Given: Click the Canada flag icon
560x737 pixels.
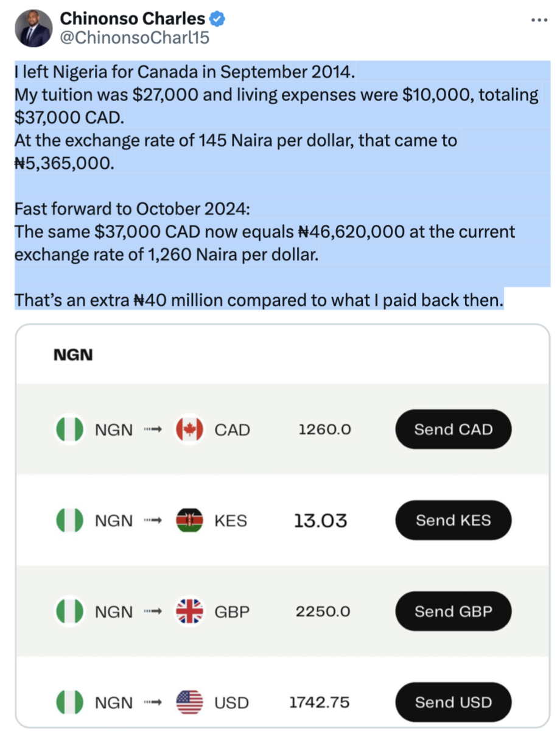Looking at the screenshot, I should 189,429.
